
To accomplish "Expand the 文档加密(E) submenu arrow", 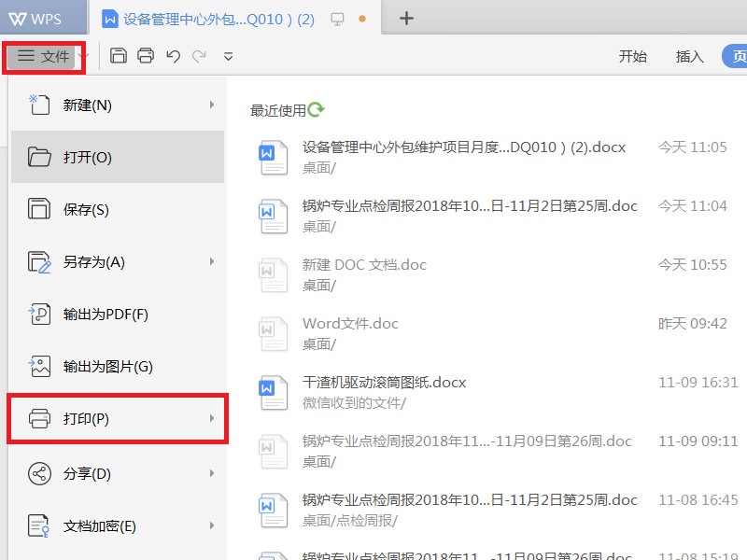I will (212, 525).
